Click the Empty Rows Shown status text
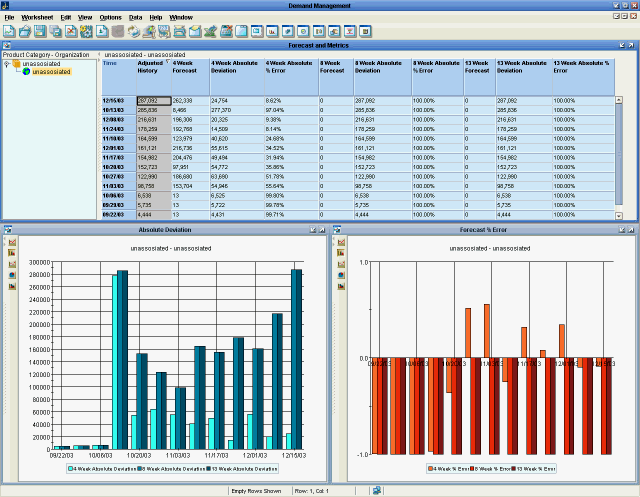The image size is (640, 497). [x=256, y=491]
